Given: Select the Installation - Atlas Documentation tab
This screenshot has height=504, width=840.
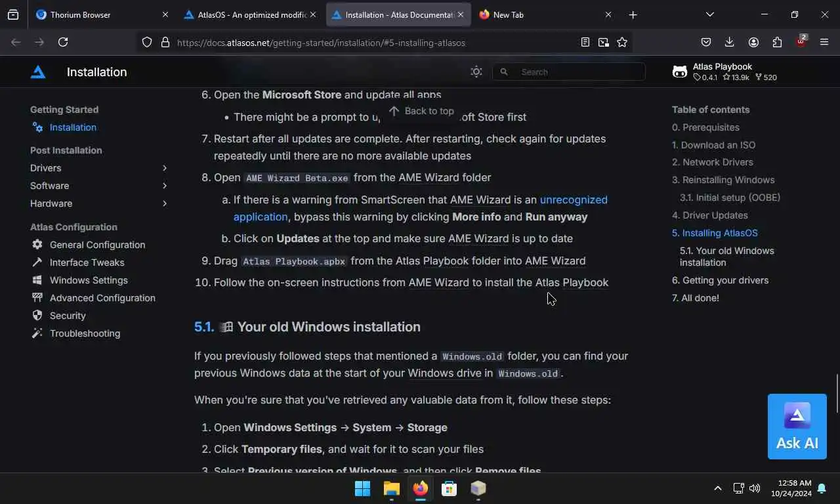Looking at the screenshot, I should (398, 14).
